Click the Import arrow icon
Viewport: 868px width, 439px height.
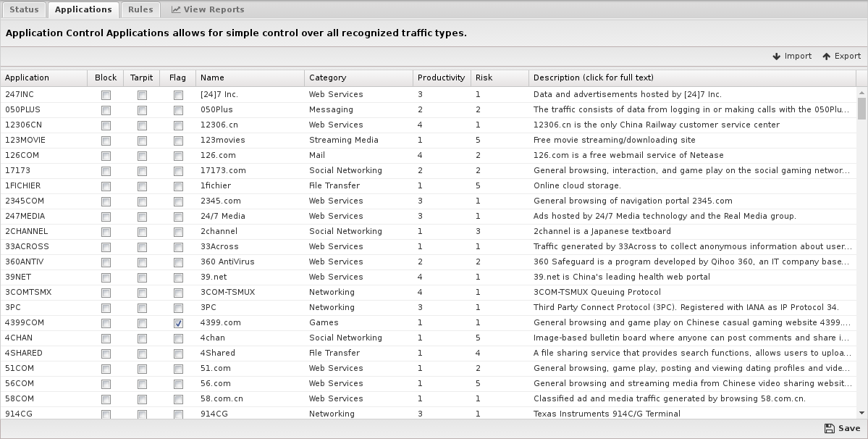pos(776,57)
